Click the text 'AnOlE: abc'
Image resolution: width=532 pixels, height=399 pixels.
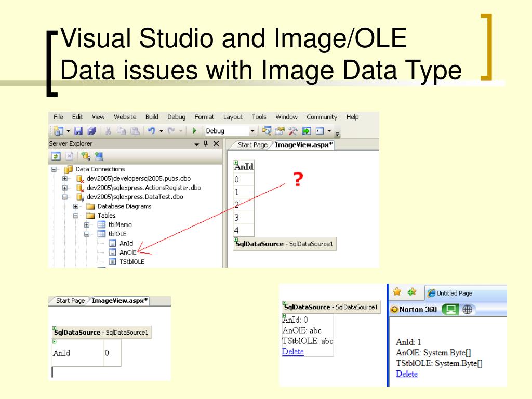point(302,330)
